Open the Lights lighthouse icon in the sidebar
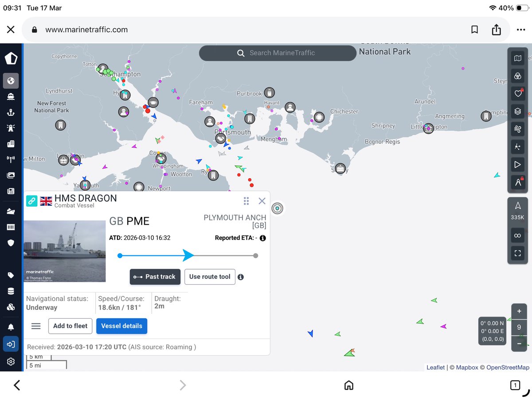 click(x=11, y=128)
